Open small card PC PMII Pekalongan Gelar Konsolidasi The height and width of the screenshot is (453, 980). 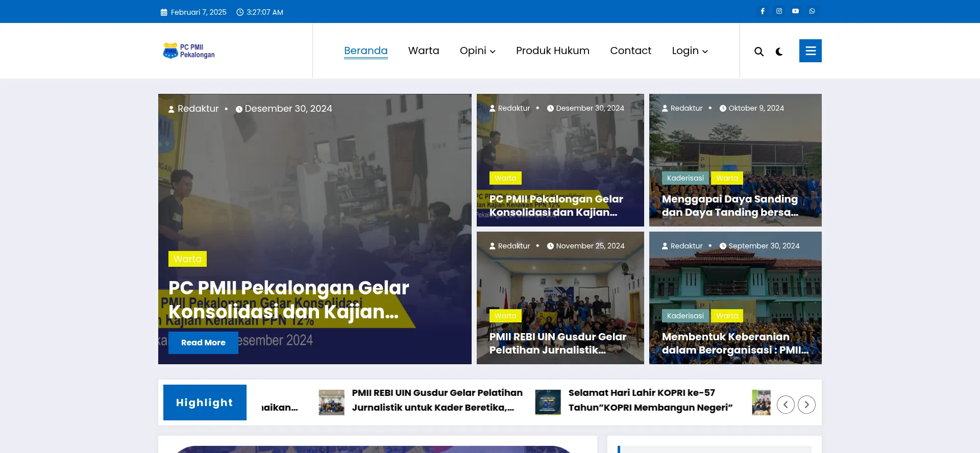tap(556, 206)
